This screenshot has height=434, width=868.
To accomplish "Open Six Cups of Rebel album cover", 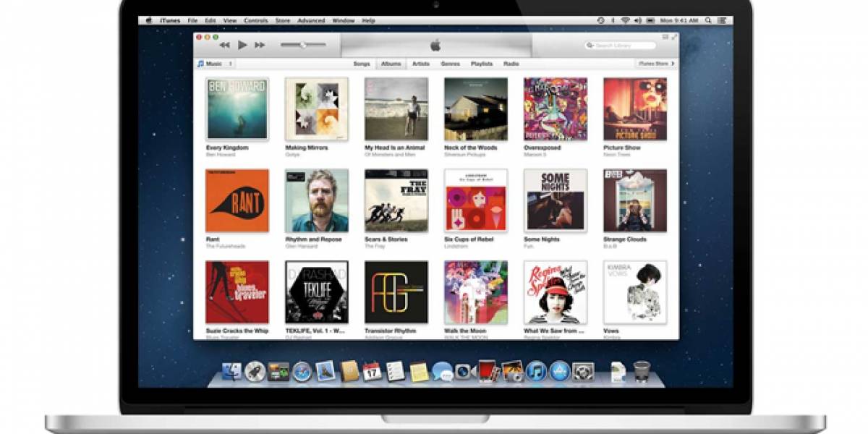I will pos(476,200).
